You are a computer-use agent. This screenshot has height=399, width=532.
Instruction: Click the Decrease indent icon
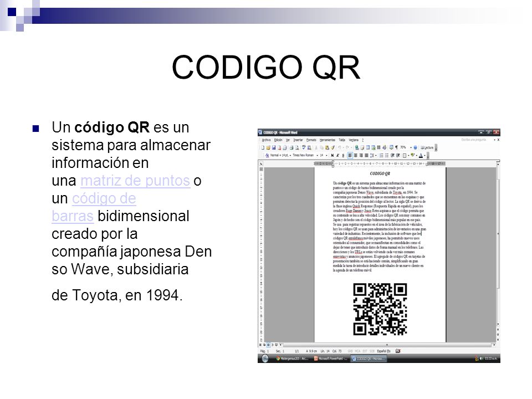(392, 155)
